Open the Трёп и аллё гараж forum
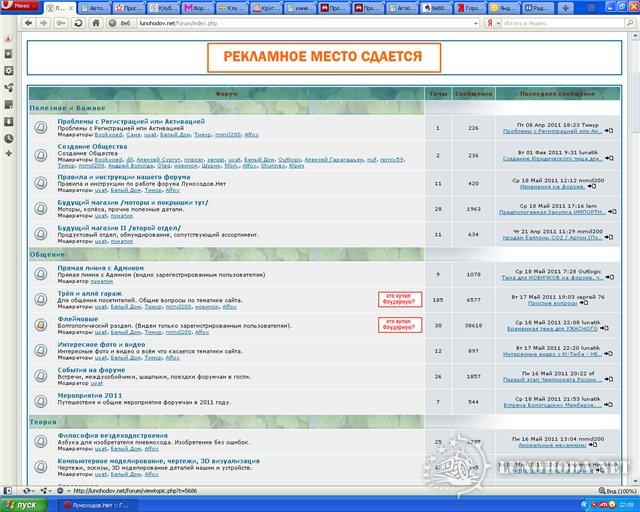Image resolution: width=640 pixels, height=512 pixels. pyautogui.click(x=89, y=293)
